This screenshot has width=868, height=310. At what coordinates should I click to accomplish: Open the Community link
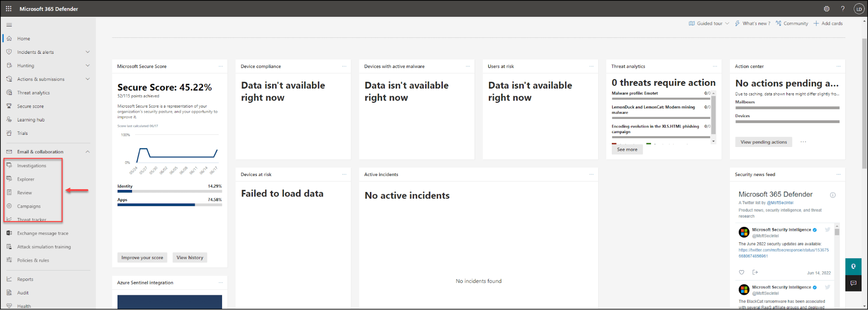(x=792, y=23)
